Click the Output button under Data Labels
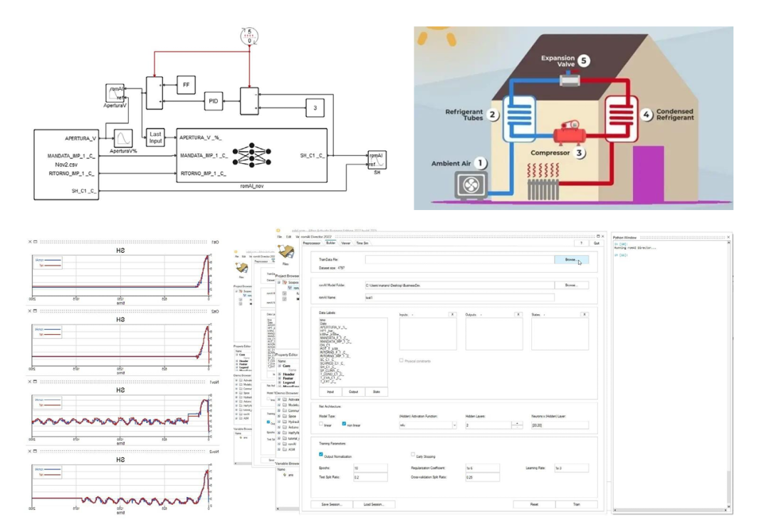 click(x=353, y=392)
